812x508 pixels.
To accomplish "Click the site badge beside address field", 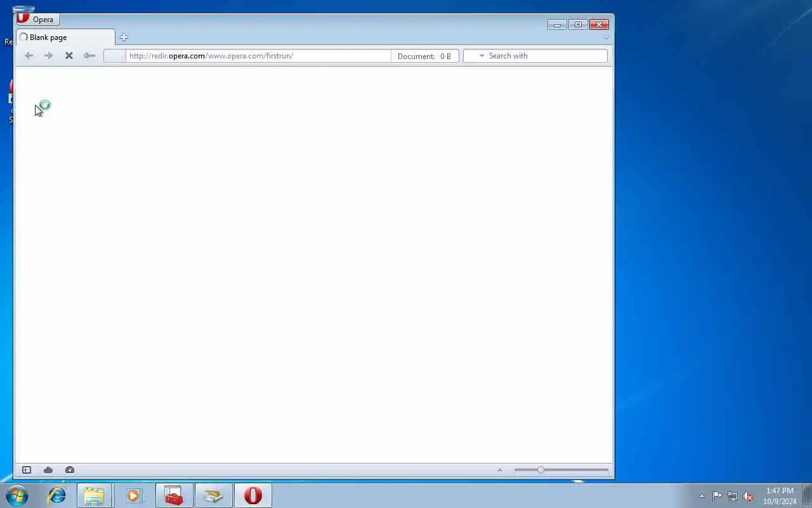I will (115, 56).
